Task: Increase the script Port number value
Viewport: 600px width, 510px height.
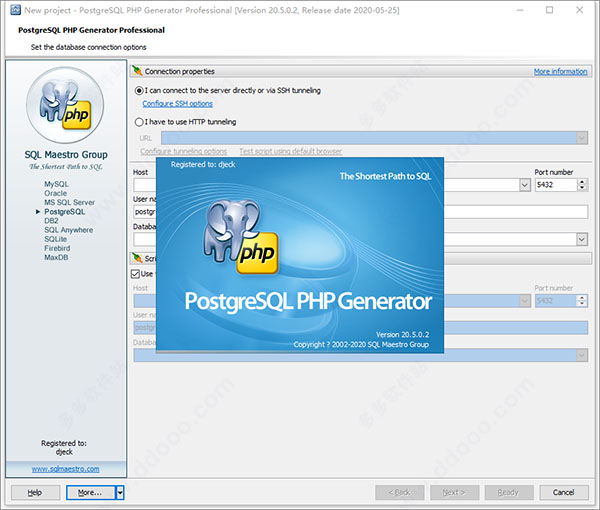Action: pos(582,298)
